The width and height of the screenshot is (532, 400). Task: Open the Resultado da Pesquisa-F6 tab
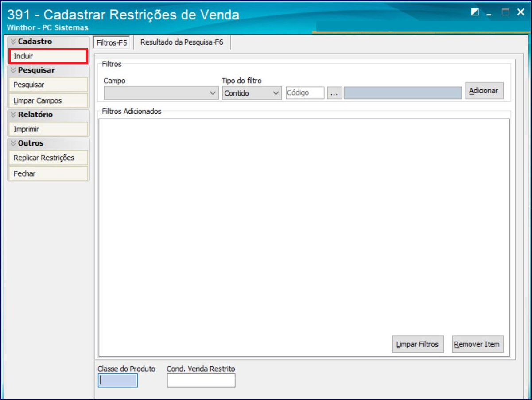pyautogui.click(x=182, y=42)
